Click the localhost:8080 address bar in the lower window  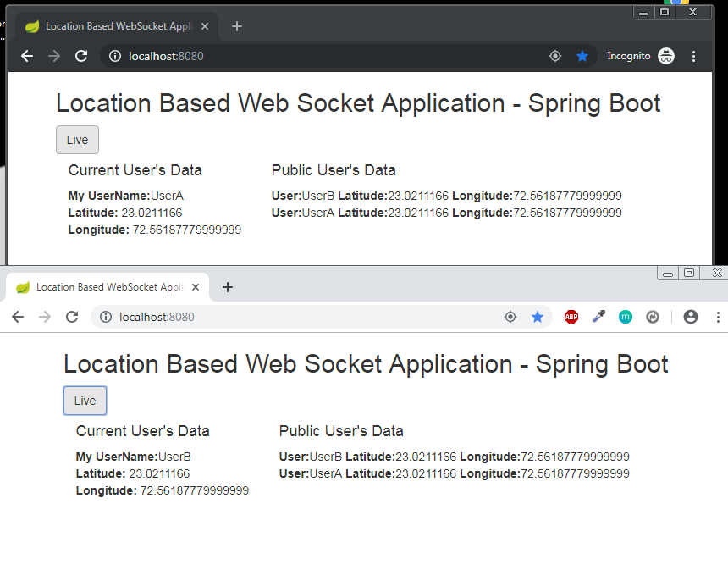(297, 317)
